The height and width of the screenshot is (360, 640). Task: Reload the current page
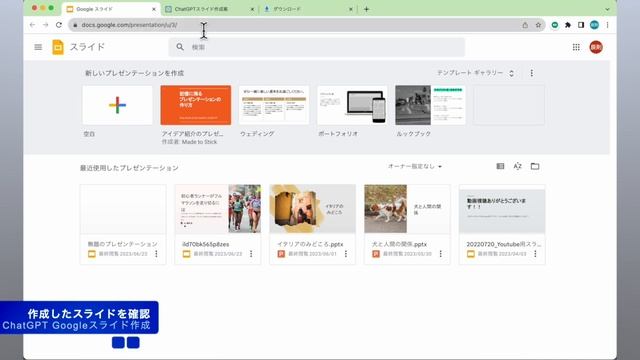pyautogui.click(x=59, y=25)
